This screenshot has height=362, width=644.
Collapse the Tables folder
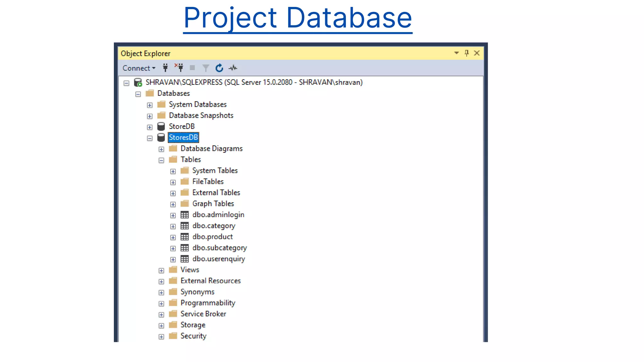[x=161, y=160]
